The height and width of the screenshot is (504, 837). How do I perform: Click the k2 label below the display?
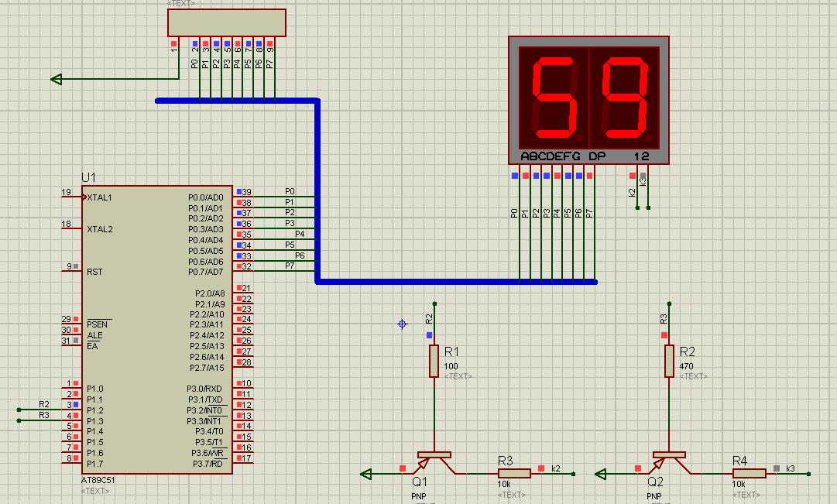coord(633,193)
